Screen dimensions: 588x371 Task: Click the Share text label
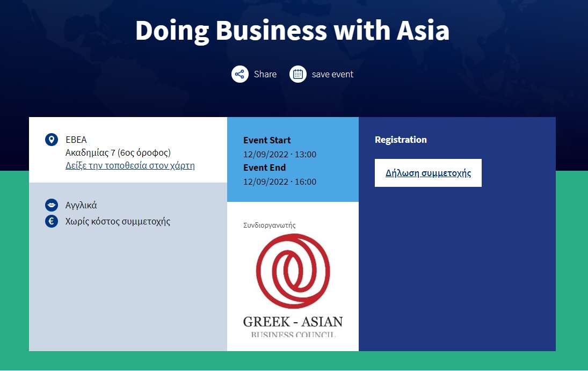[x=265, y=74]
